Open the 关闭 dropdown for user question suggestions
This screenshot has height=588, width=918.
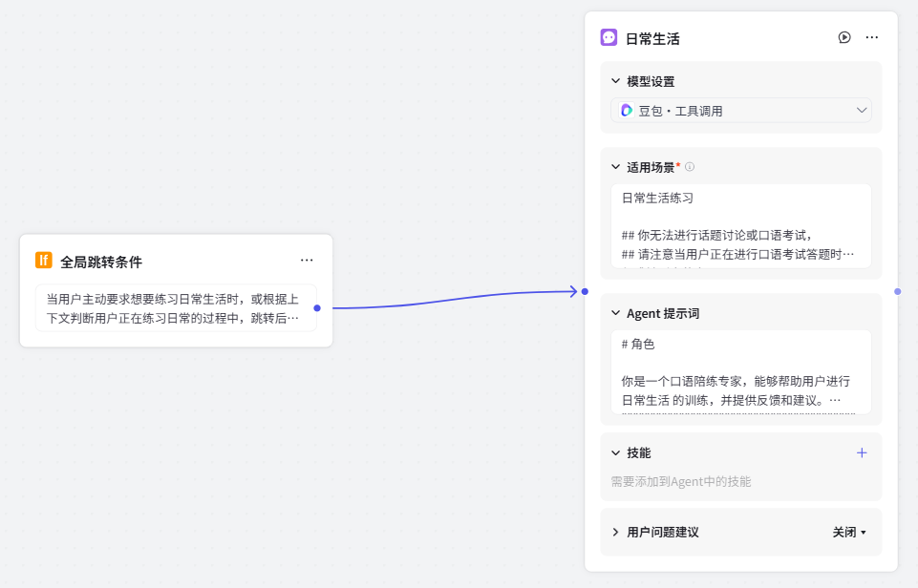pyautogui.click(x=849, y=532)
